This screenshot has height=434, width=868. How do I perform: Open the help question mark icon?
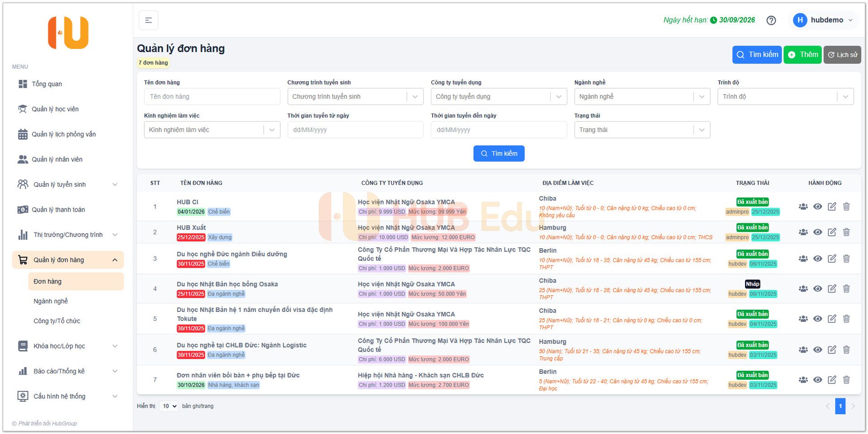pos(771,20)
